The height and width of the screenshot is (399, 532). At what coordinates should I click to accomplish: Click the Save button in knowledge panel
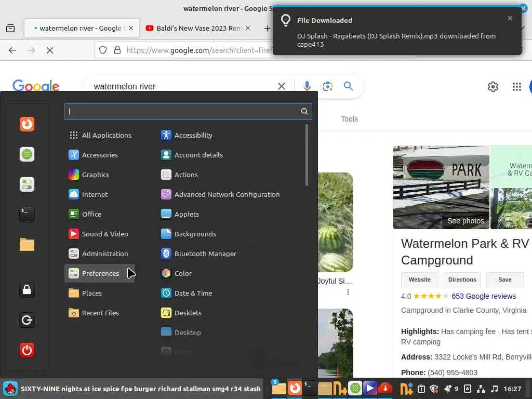coord(505,280)
